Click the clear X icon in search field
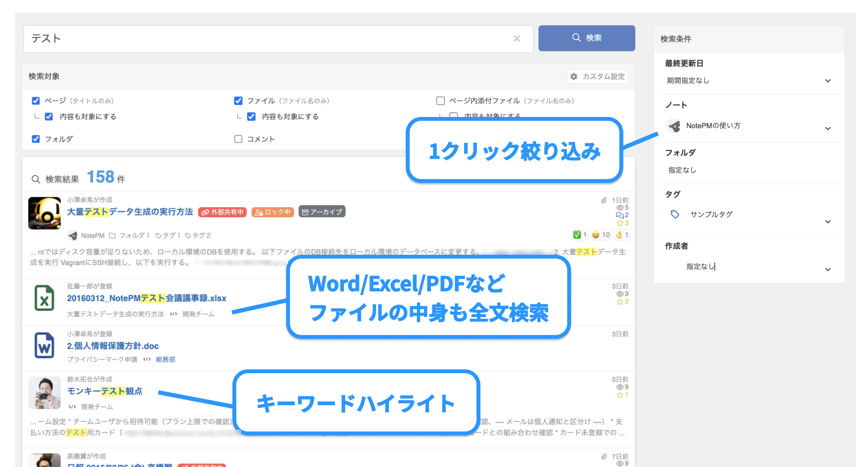This screenshot has height=467, width=868. pyautogui.click(x=517, y=39)
